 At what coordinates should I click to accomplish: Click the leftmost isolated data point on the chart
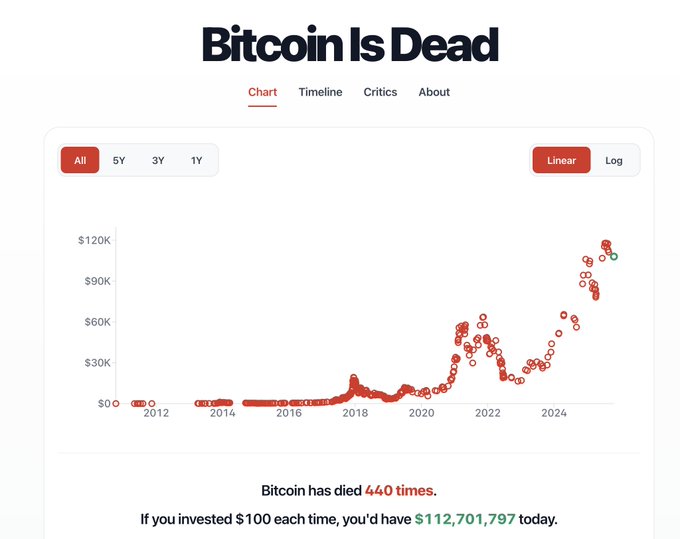pos(116,403)
